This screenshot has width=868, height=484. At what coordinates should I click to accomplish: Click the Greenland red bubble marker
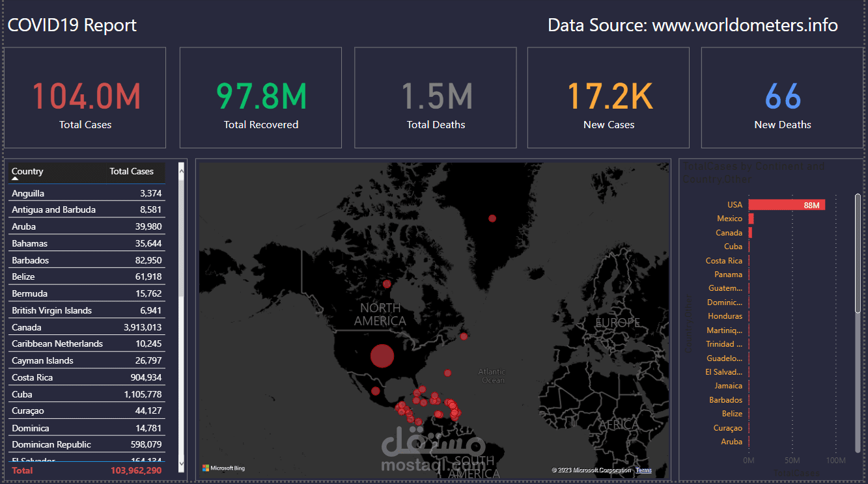tap(492, 219)
